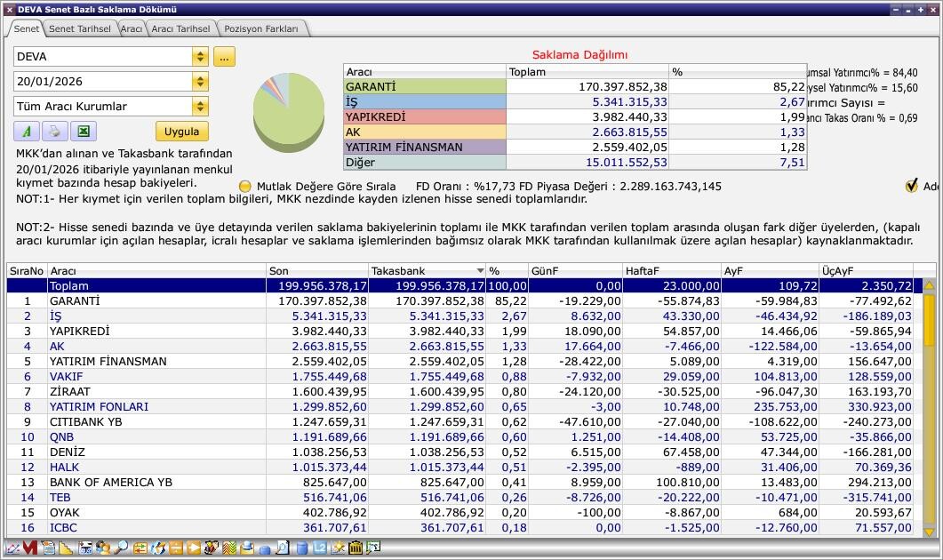Open the Pozisyon Farkları tab
This screenshot has width=943, height=560.
[x=261, y=28]
